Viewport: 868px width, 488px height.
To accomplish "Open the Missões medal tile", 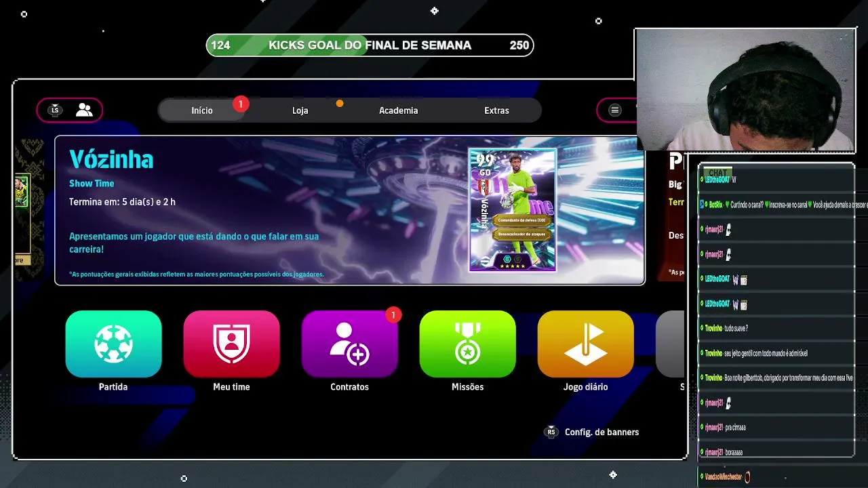I will point(467,344).
